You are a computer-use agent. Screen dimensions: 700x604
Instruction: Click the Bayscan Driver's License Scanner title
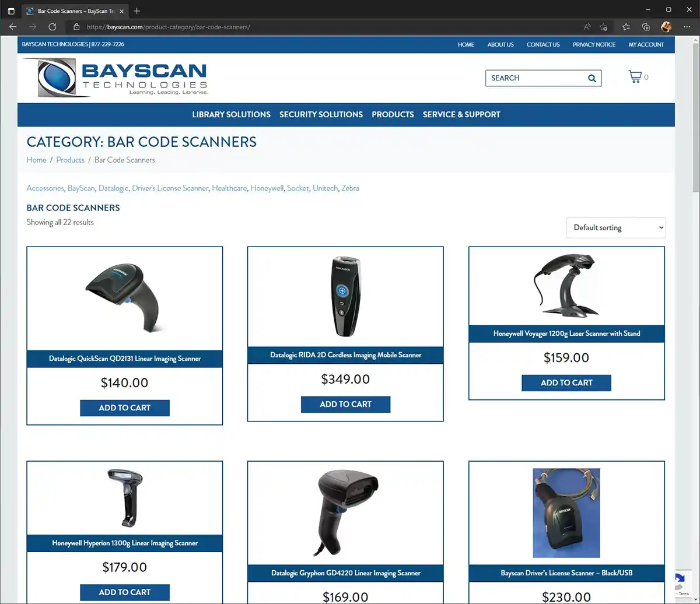(566, 573)
